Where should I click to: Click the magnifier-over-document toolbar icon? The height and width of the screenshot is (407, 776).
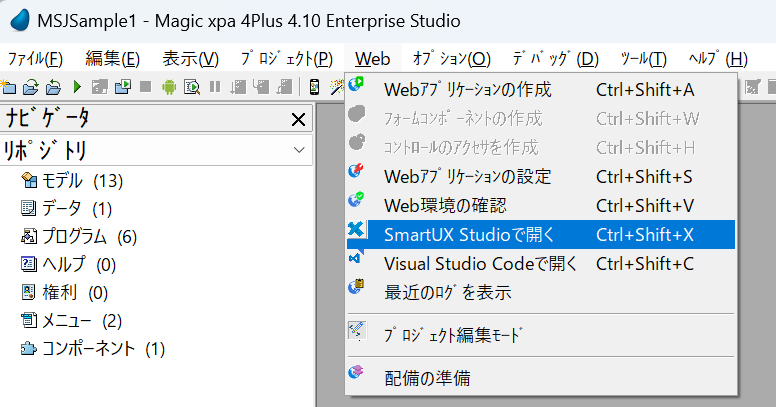[190, 87]
